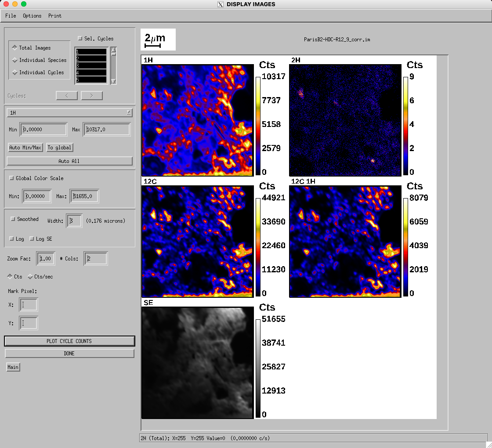Select the Individual Species radio option
492x448 pixels.
15,60
